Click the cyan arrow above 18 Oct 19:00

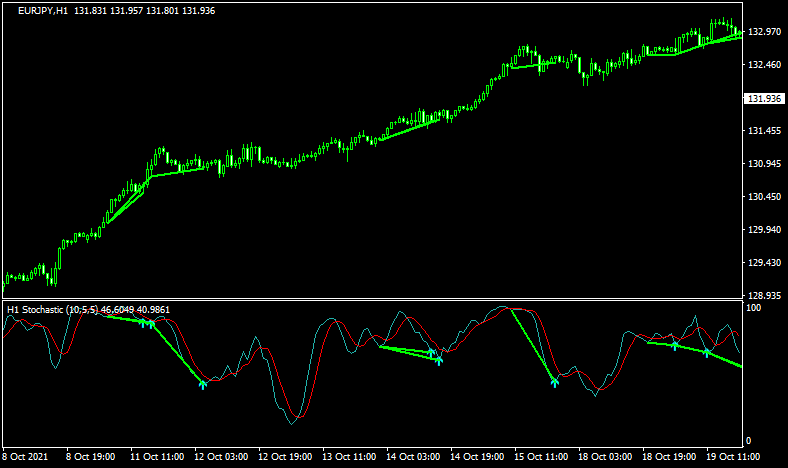pyautogui.click(x=675, y=346)
